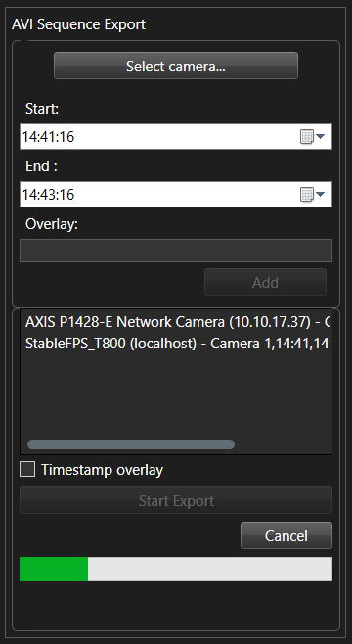Open the Start time calendar icon
This screenshot has height=644, width=352.
[306, 136]
